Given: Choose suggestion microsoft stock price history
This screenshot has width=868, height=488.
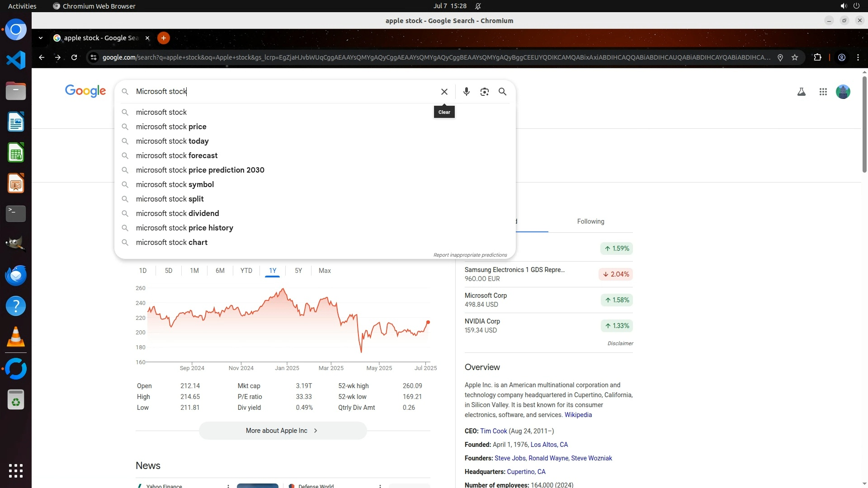Looking at the screenshot, I should (x=184, y=228).
